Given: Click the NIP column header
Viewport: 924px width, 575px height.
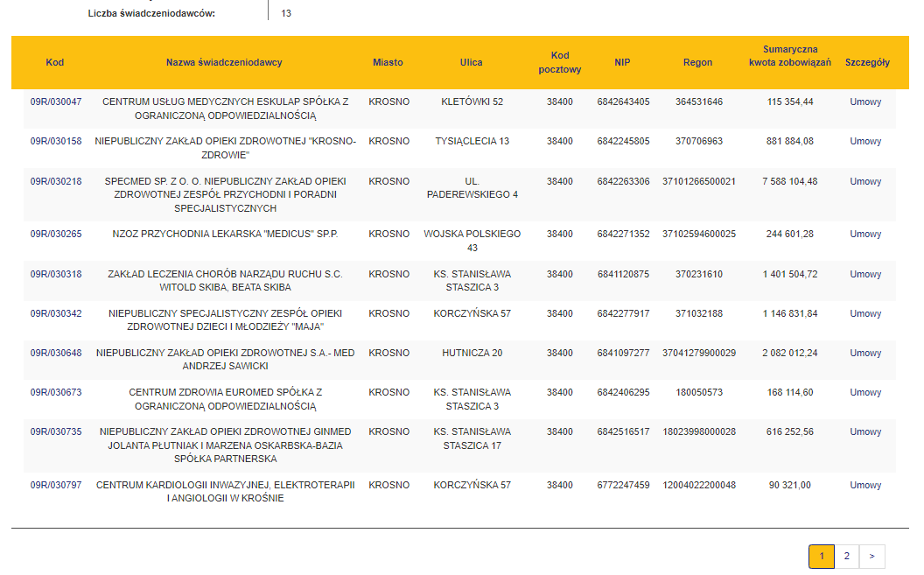Looking at the screenshot, I should (x=622, y=62).
